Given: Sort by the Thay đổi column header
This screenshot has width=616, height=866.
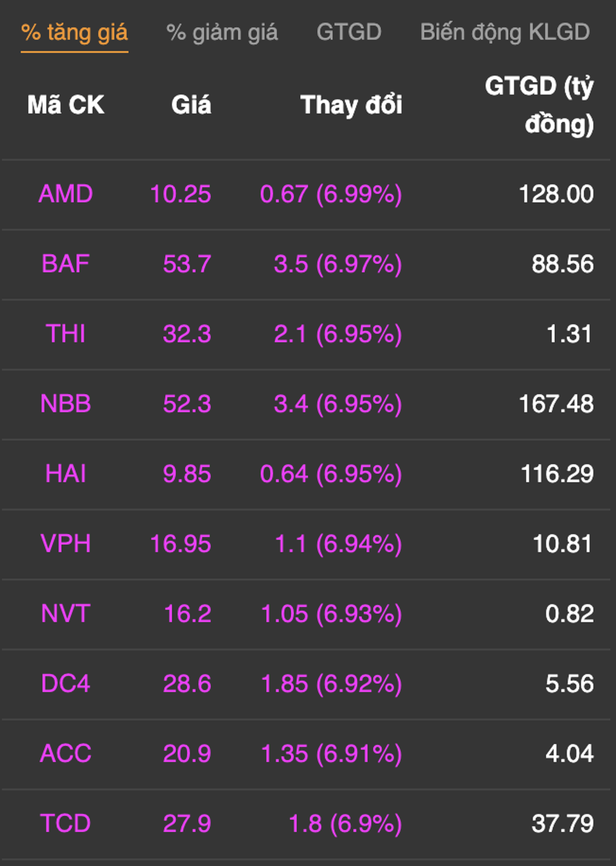Looking at the screenshot, I should click(x=351, y=105).
